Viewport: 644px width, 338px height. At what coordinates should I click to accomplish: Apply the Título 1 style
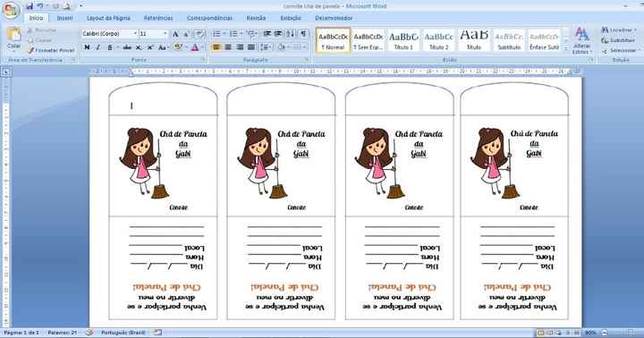pos(403,40)
